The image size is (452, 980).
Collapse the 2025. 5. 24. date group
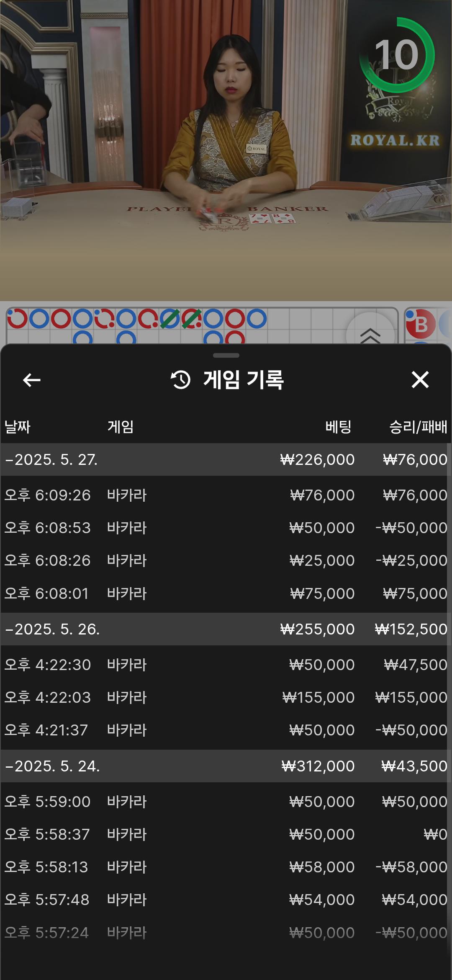[x=52, y=766]
